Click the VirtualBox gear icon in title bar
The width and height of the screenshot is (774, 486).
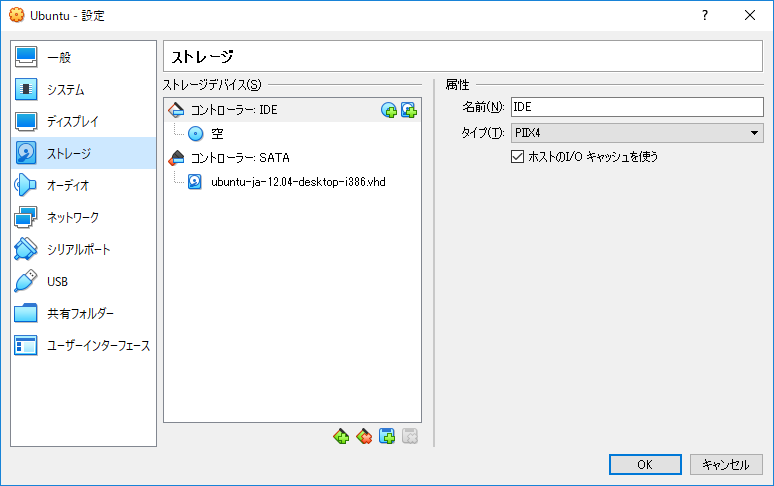point(16,15)
